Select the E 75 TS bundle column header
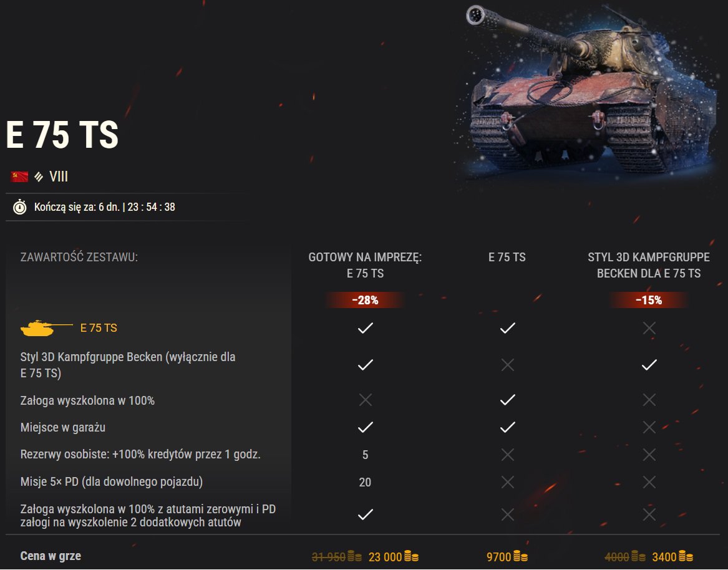The image size is (728, 570). [x=507, y=257]
